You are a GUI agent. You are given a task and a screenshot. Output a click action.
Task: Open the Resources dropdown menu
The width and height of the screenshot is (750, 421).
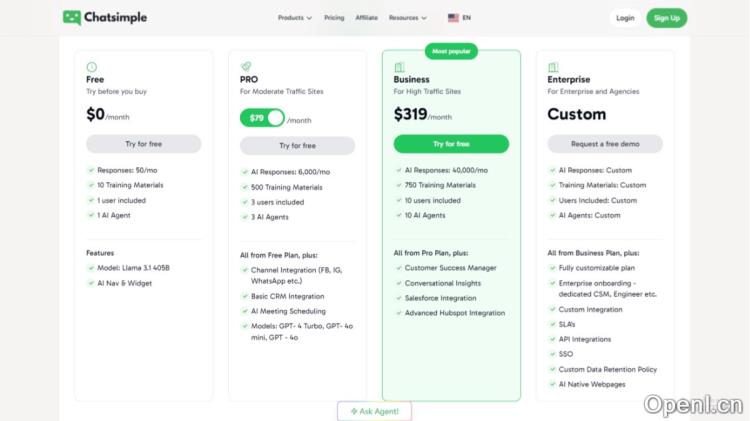click(407, 18)
